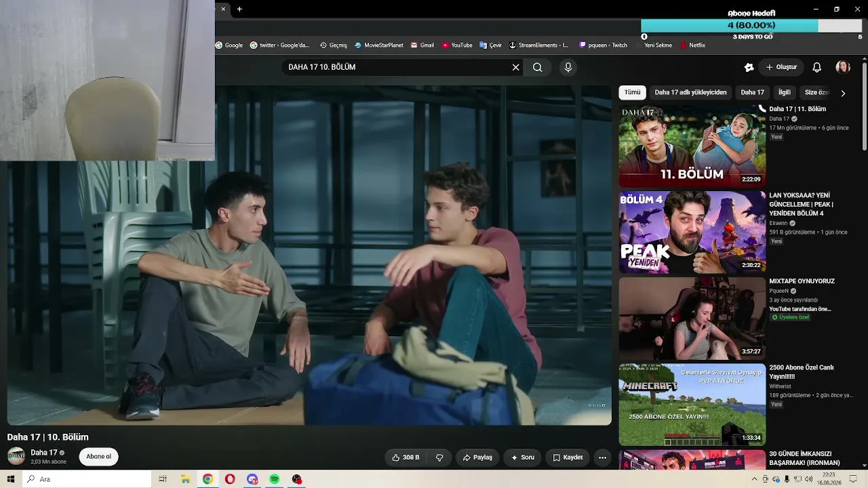Open the taskbar clock showing 22:23
The height and width of the screenshot is (488, 868).
(x=829, y=479)
